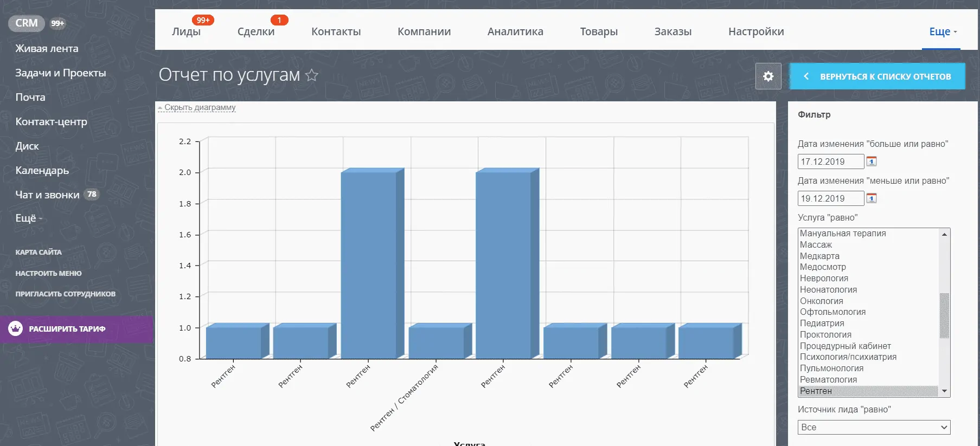Open the Аналитика tab
This screenshot has width=980, height=446.
(x=515, y=31)
